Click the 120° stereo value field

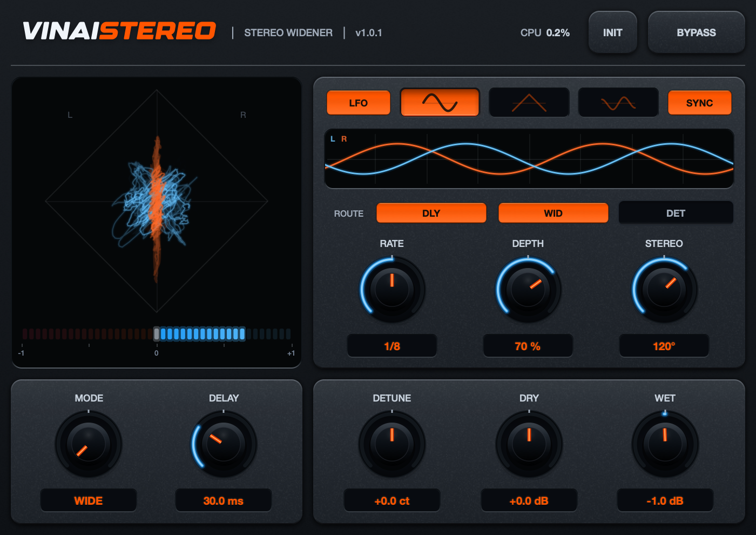664,346
